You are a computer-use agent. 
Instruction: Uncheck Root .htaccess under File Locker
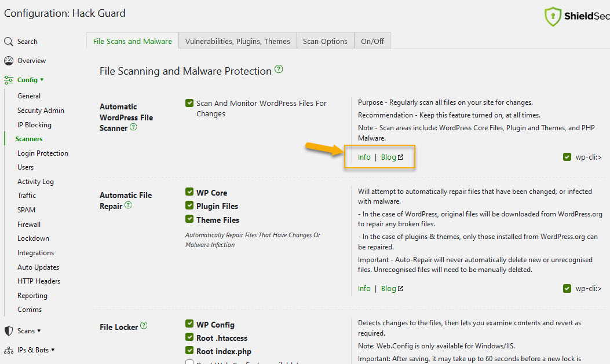(189, 337)
